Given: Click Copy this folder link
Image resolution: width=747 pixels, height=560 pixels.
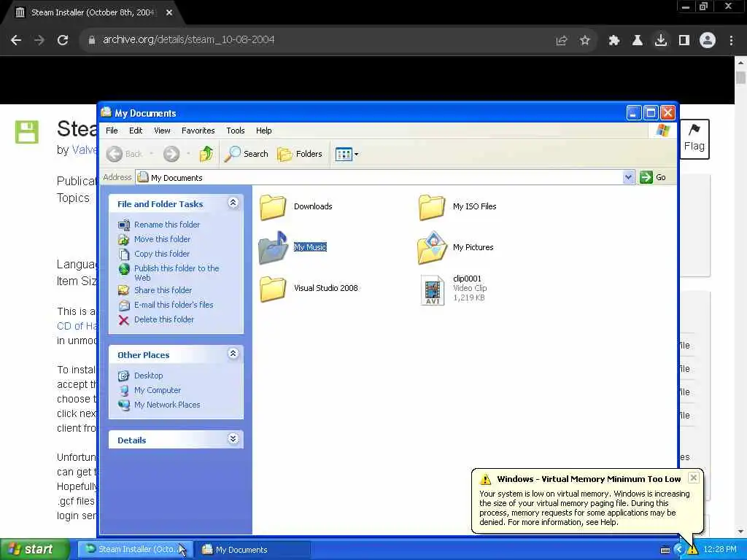Looking at the screenshot, I should [x=161, y=254].
